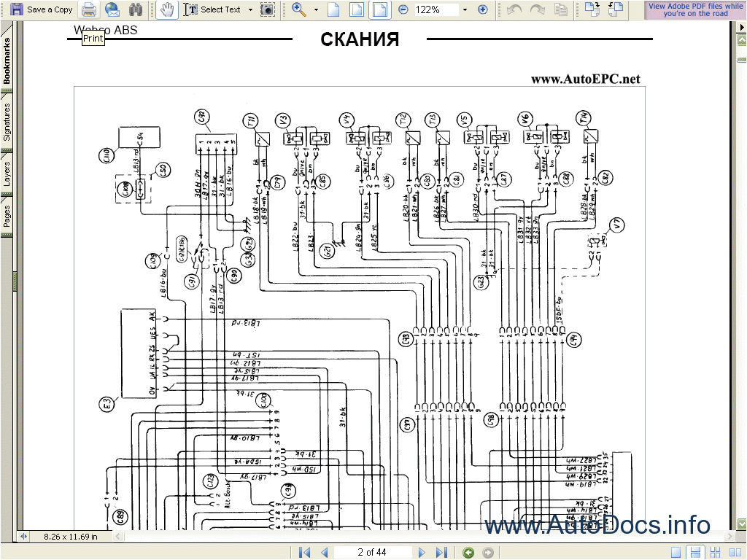Image resolution: width=747 pixels, height=560 pixels.
Task: Open the Layers side tab
Action: [7, 172]
